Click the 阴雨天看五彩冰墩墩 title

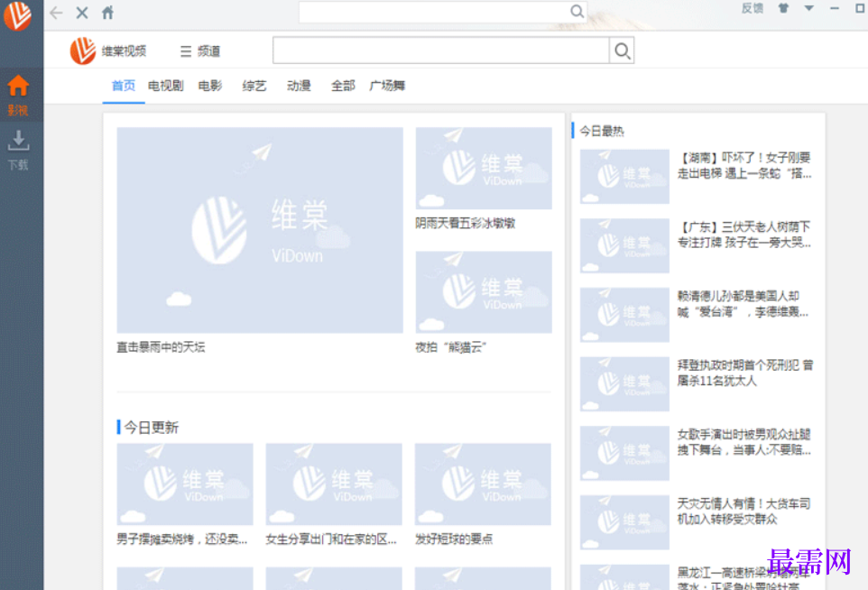click(x=465, y=223)
